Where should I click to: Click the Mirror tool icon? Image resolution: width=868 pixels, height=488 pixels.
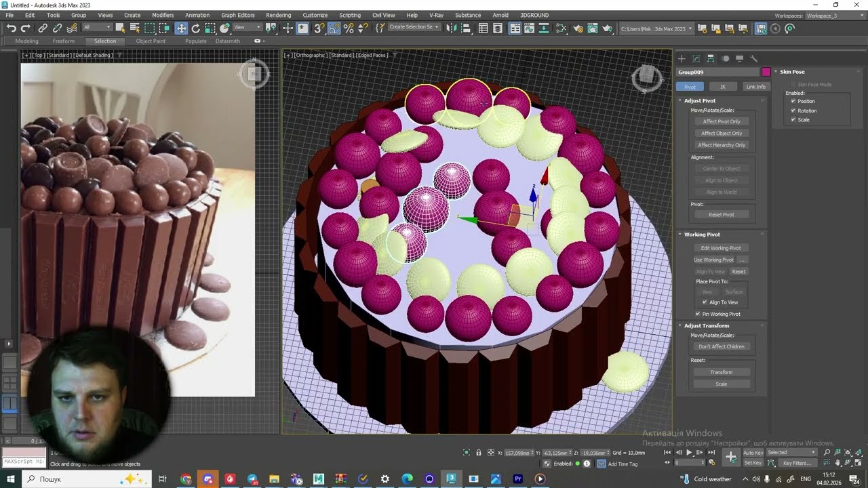click(451, 28)
